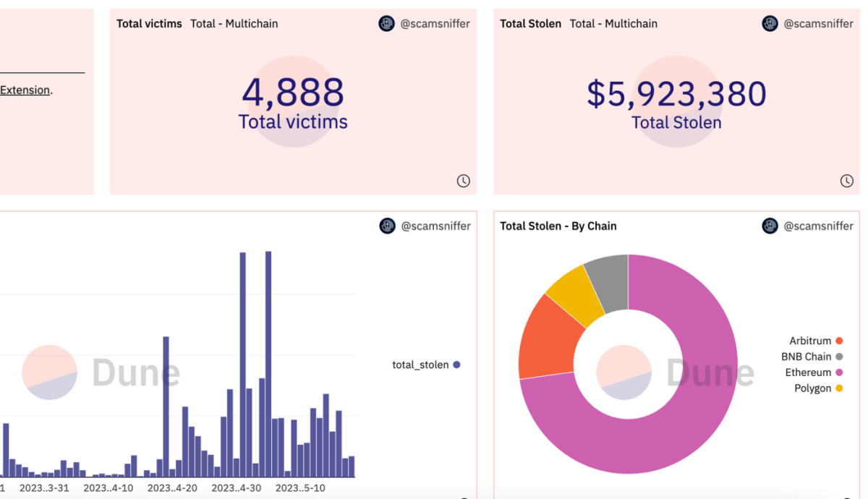The image size is (868, 499).
Task: Open @scamsniffer profile from bar chart card
Action: coord(435,226)
